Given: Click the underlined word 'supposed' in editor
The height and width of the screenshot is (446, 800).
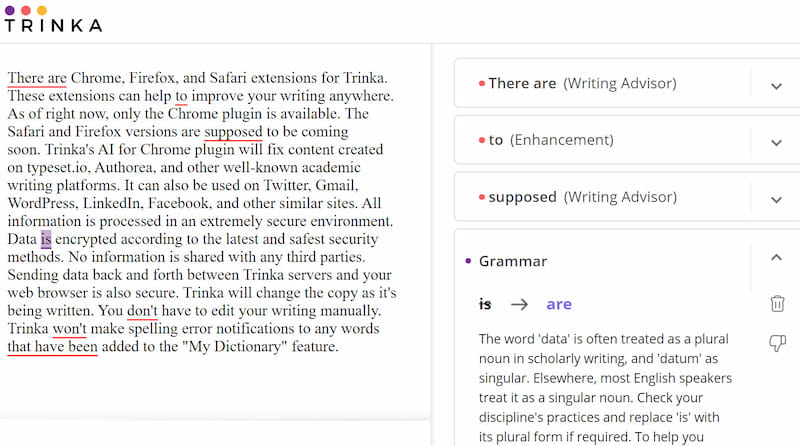Looking at the screenshot, I should [233, 131].
